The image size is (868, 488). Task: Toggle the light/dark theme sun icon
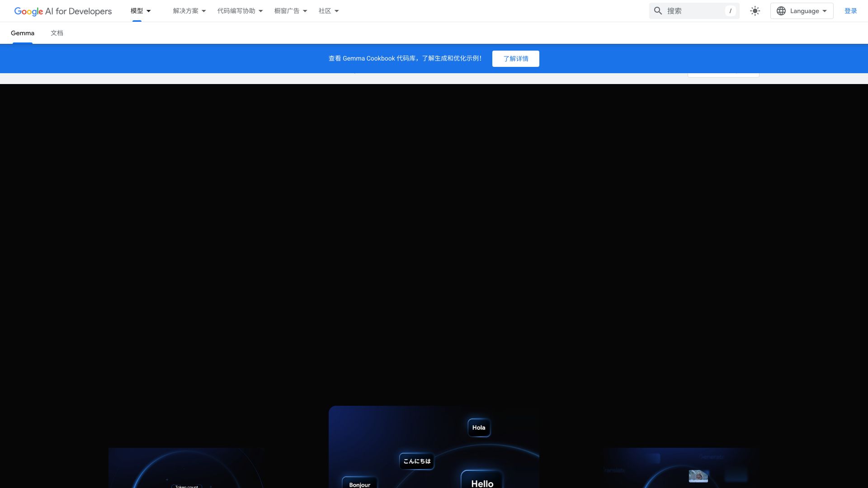[755, 11]
